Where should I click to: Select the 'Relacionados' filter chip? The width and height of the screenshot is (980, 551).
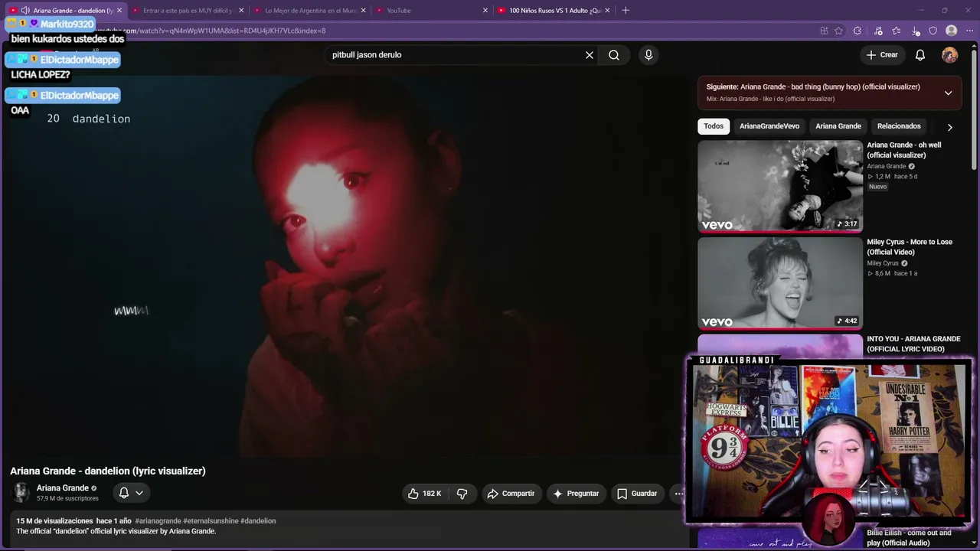899,126
